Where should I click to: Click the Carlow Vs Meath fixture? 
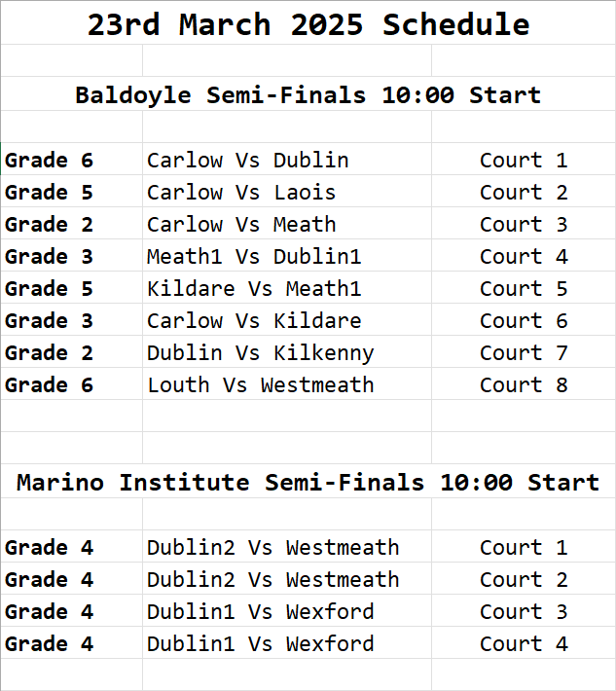[241, 224]
